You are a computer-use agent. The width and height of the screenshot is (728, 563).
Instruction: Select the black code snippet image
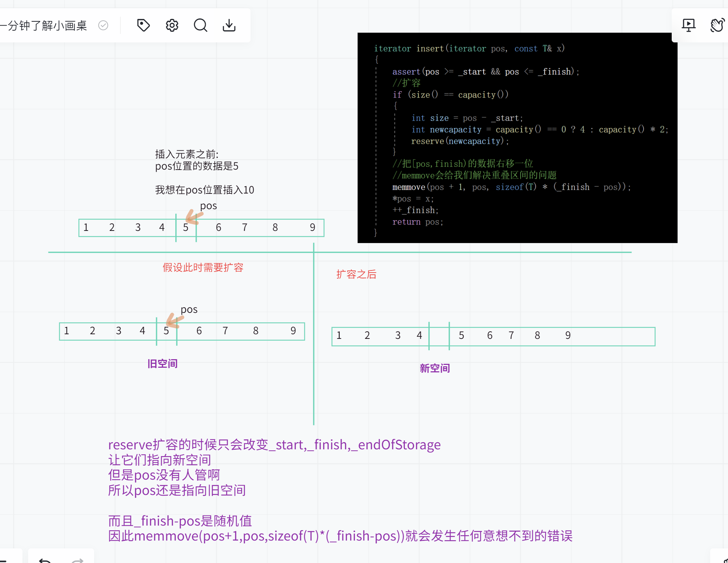(x=517, y=138)
